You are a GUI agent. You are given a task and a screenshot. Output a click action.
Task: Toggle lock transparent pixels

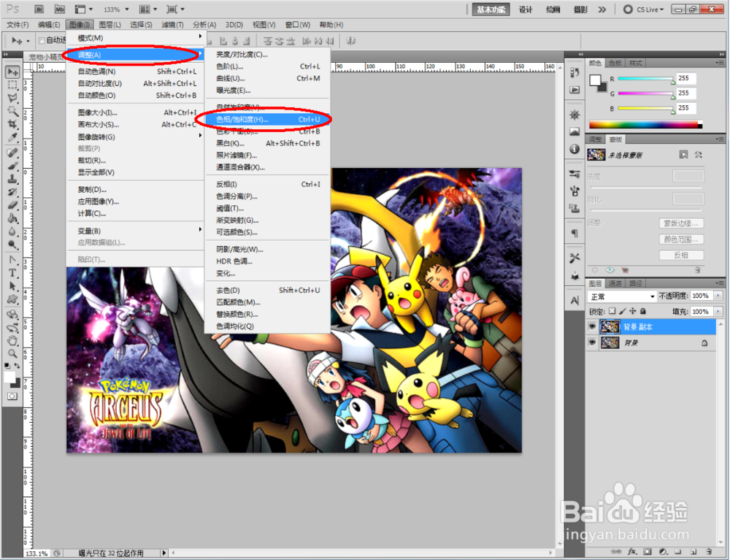click(x=612, y=311)
